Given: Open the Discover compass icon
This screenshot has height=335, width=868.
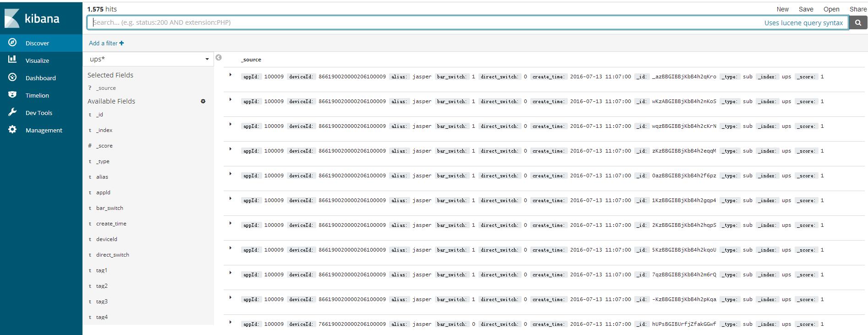Looking at the screenshot, I should click(x=12, y=43).
